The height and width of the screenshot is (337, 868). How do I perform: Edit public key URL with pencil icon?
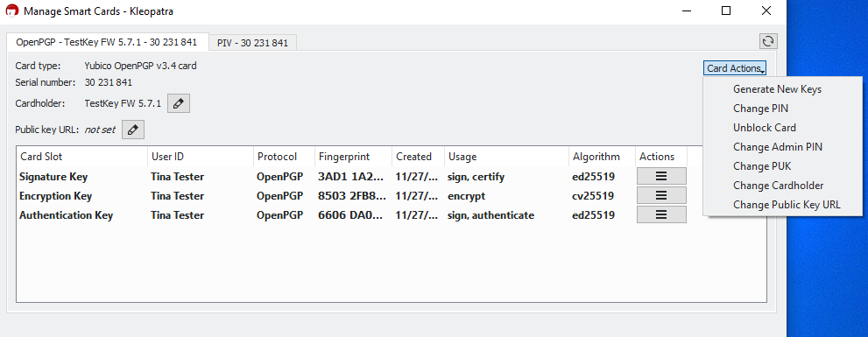point(133,130)
